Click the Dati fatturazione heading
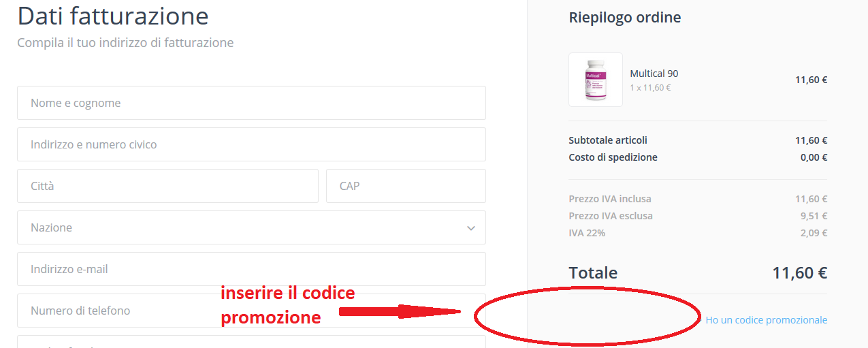This screenshot has height=348, width=868. pos(113,15)
